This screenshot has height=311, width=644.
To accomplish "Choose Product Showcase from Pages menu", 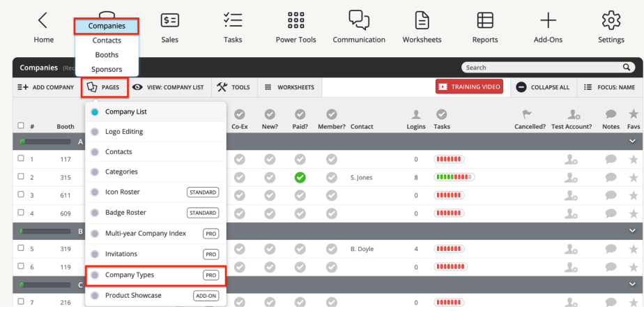I will click(x=155, y=296).
